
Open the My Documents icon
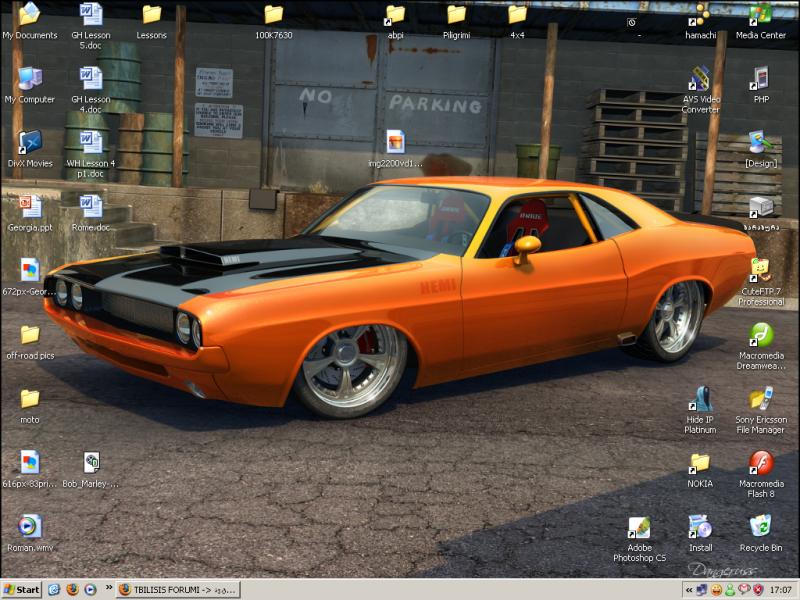tap(30, 21)
